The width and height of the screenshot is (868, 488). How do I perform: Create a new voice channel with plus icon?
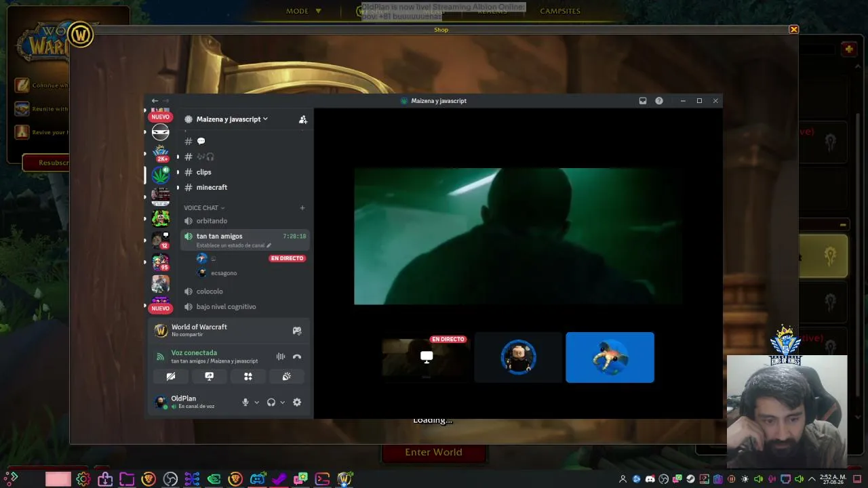[302, 208]
